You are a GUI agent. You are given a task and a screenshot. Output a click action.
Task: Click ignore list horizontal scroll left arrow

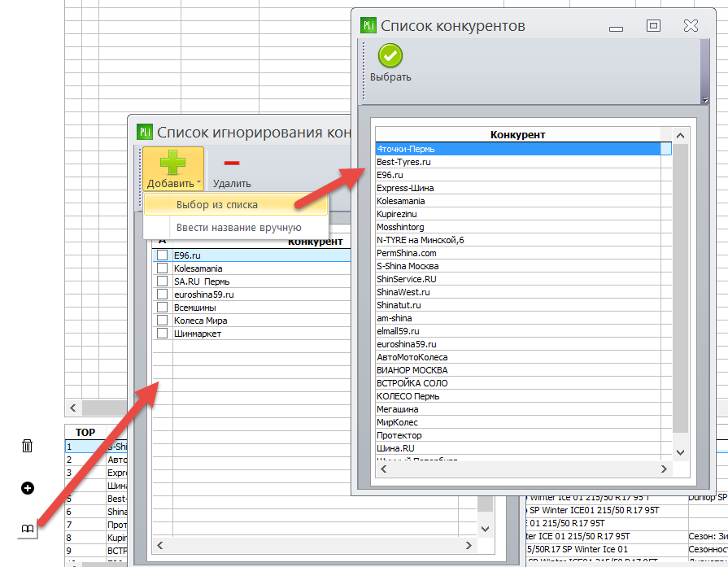[159, 545]
